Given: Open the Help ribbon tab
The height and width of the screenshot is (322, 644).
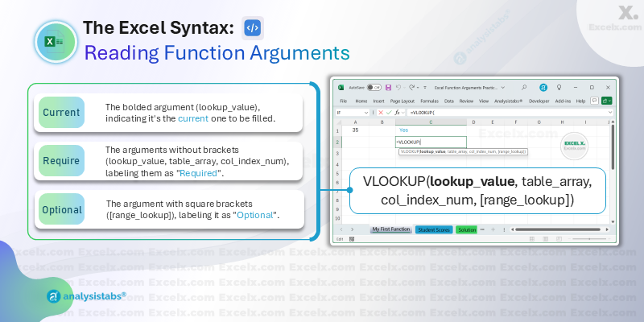Looking at the screenshot, I should pyautogui.click(x=580, y=101).
